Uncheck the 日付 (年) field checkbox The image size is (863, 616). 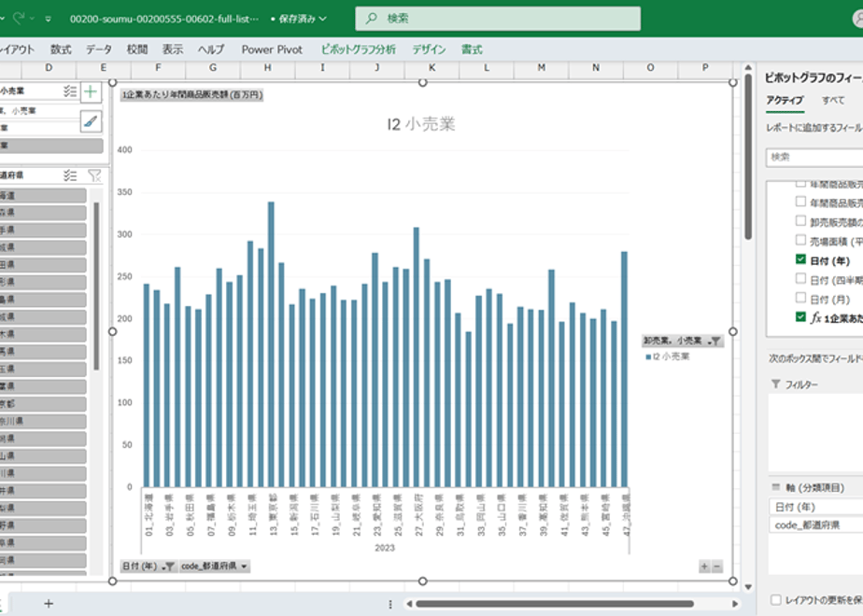pyautogui.click(x=800, y=259)
